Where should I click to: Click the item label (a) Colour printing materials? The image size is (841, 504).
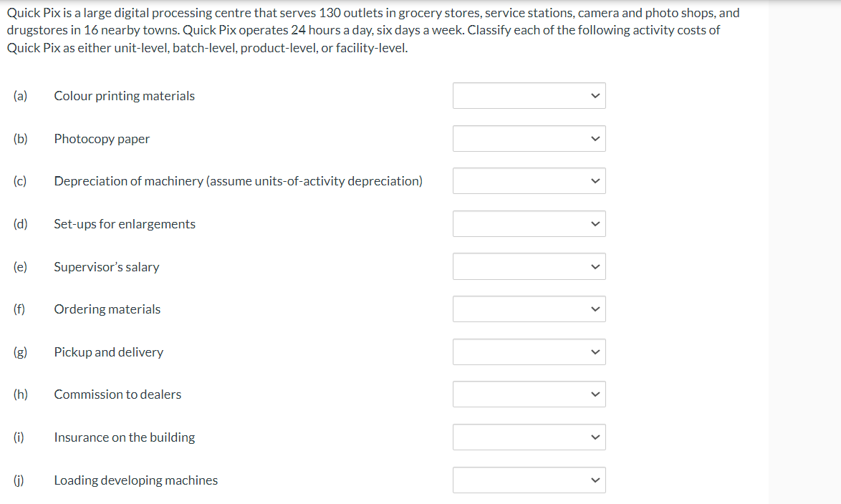click(124, 95)
